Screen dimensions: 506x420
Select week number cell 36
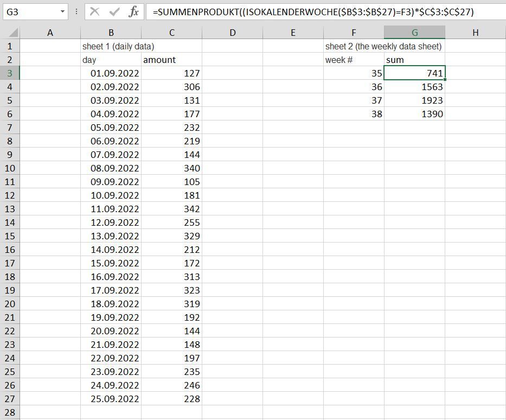[354, 87]
